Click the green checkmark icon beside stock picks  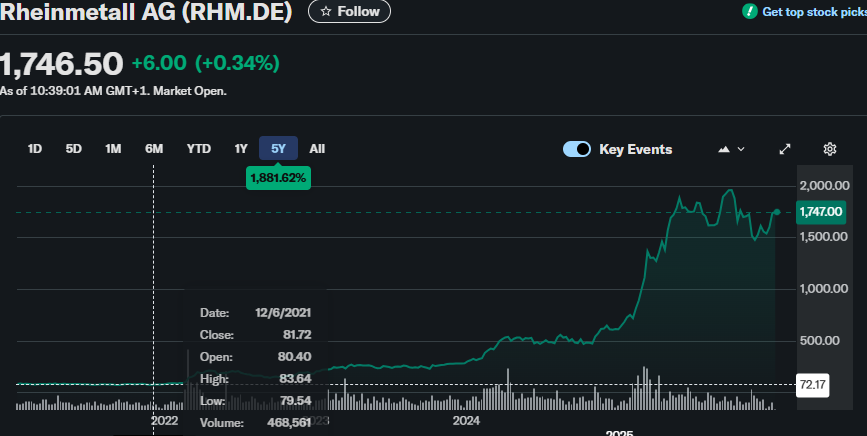749,11
